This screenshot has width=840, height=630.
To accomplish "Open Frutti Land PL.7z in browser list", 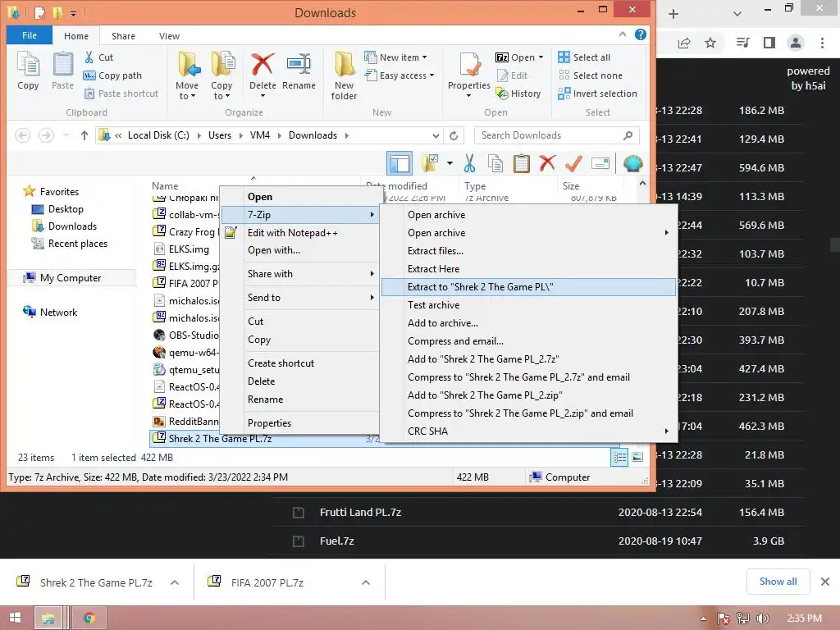I will click(x=361, y=512).
